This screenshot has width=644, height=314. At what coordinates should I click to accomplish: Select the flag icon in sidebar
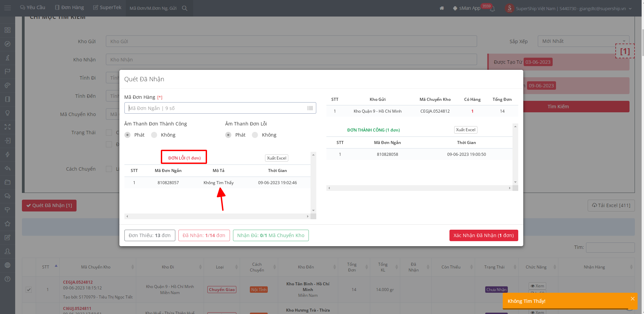(x=7, y=72)
